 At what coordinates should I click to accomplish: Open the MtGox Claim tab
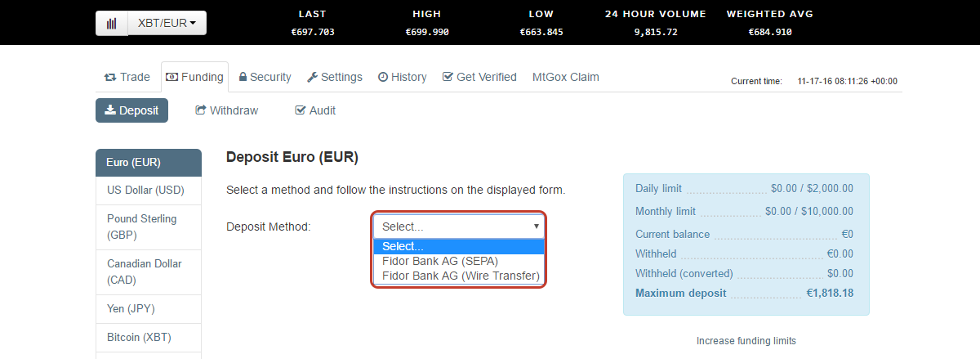point(566,77)
